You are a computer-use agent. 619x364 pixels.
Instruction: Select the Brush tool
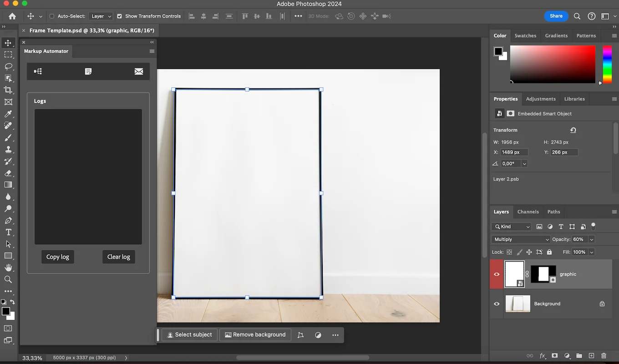(8, 137)
